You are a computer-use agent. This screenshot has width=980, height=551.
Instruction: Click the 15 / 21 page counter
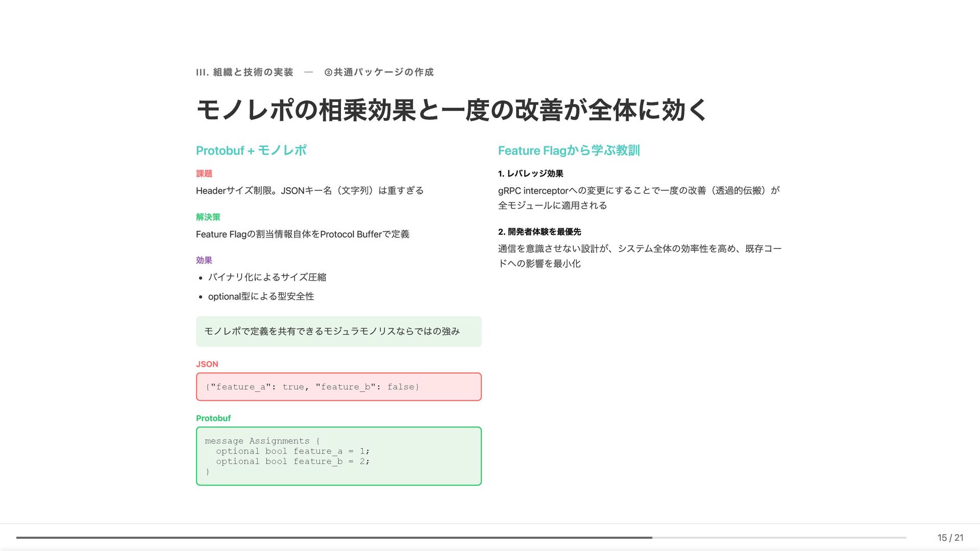(950, 538)
